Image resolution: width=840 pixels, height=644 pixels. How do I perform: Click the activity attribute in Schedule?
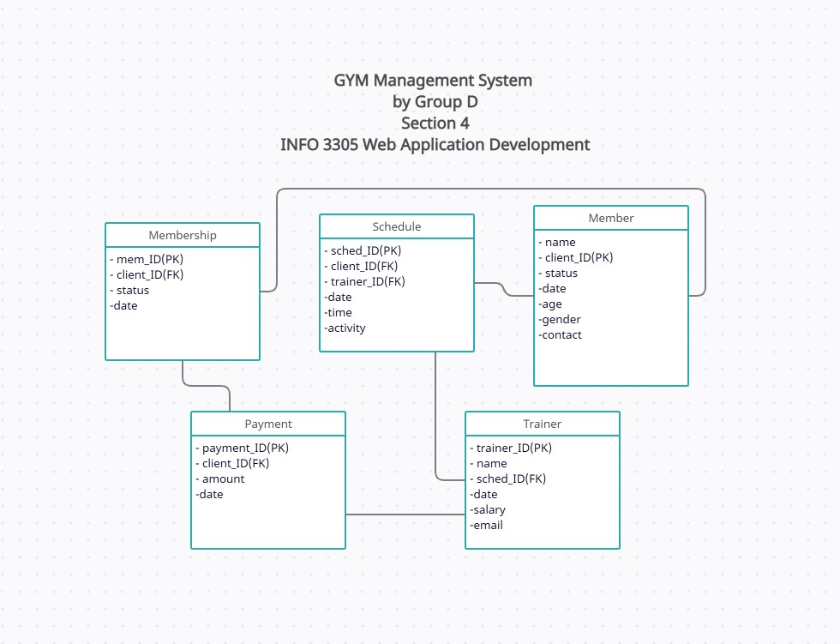[x=345, y=328]
